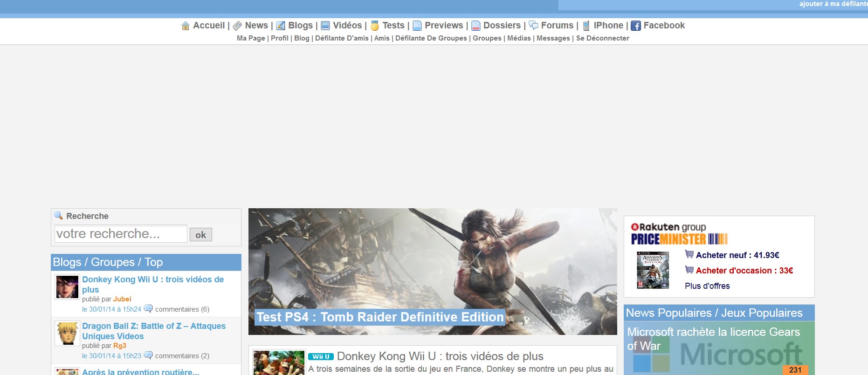Click the Blogs pencil icon

click(281, 26)
